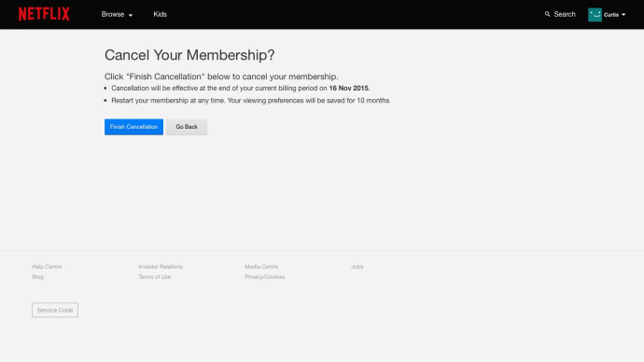This screenshot has height=362, width=644.
Task: Open the Media Centre link
Action: pos(261,267)
